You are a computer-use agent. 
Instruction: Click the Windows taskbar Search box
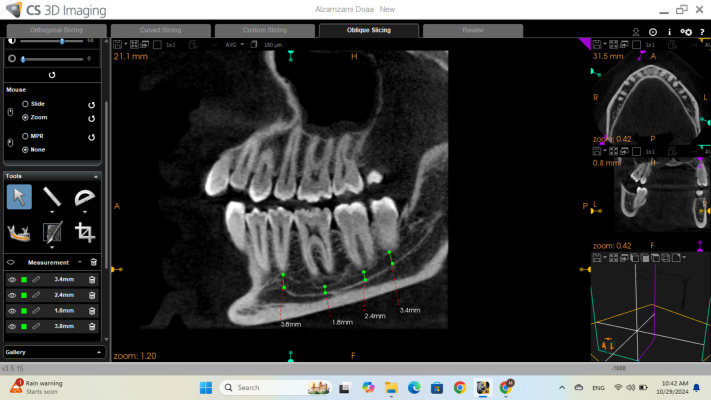[276, 388]
